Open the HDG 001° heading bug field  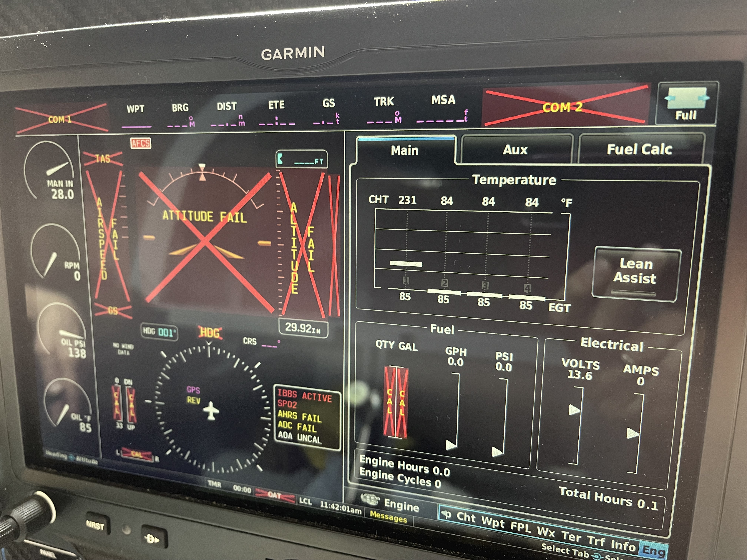coord(159,332)
